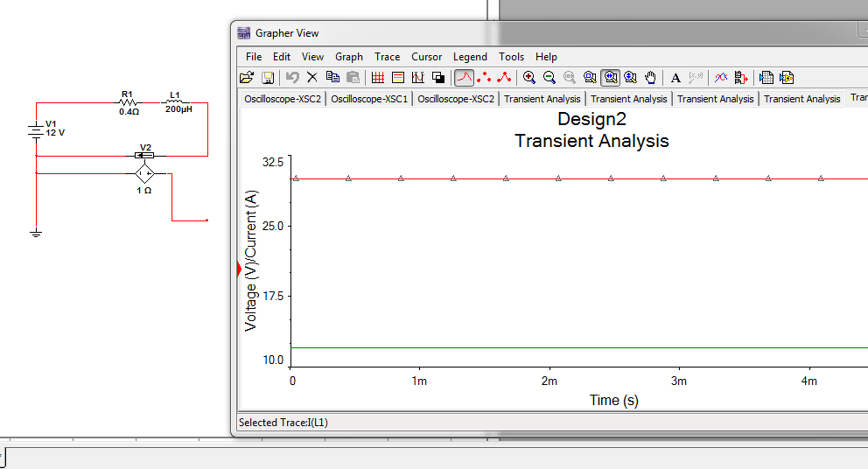The image size is (868, 469).
Task: Open the Graph menu
Action: click(x=349, y=57)
